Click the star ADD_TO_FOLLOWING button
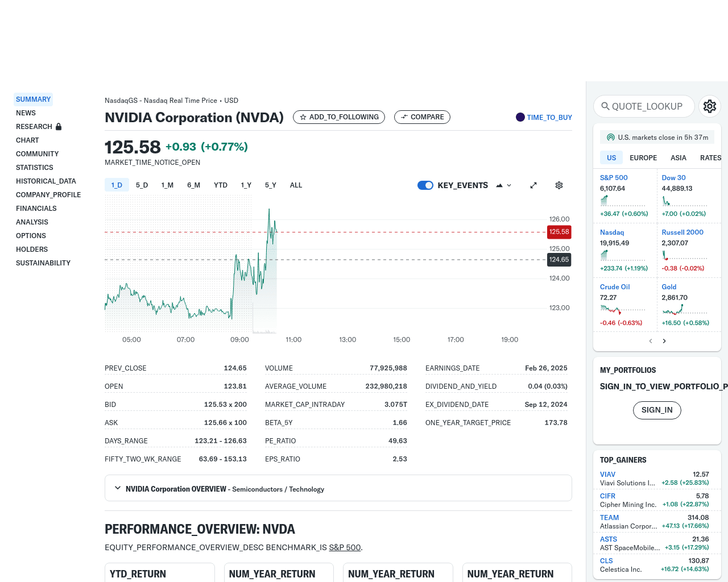728x582 pixels. [339, 117]
